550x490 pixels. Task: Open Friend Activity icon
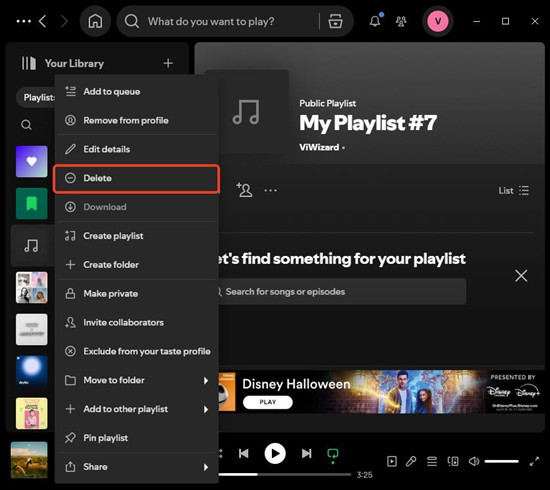pyautogui.click(x=401, y=21)
